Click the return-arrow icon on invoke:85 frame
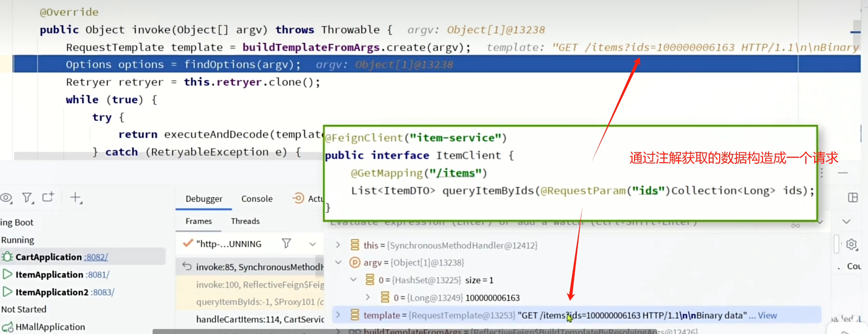 (x=187, y=266)
